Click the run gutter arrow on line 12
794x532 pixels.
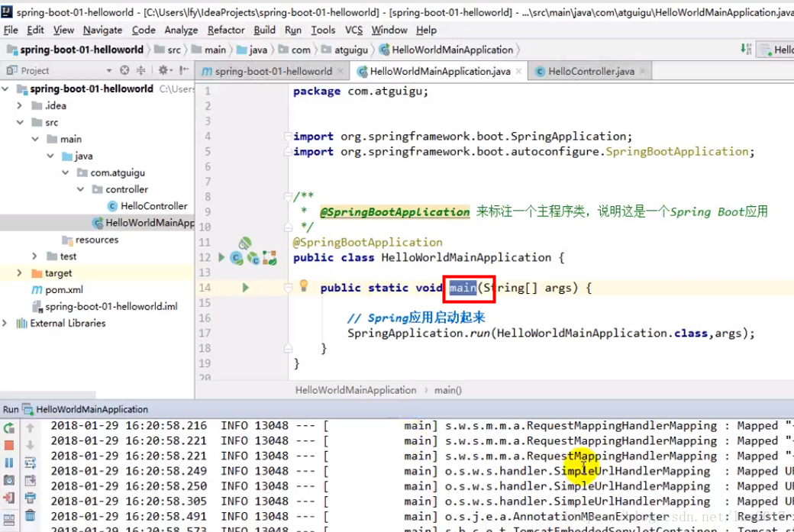click(221, 258)
